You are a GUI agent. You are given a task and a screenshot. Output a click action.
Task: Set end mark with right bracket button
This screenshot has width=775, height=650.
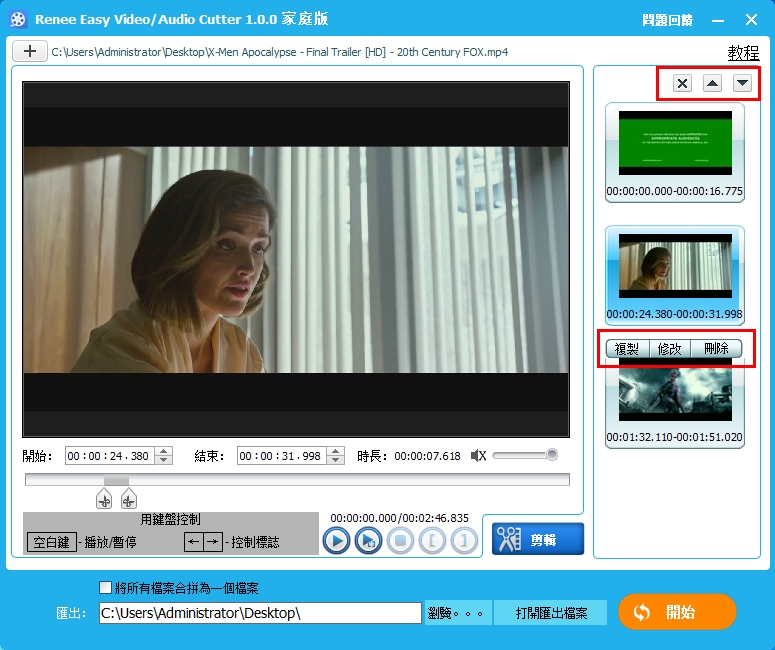[x=464, y=540]
